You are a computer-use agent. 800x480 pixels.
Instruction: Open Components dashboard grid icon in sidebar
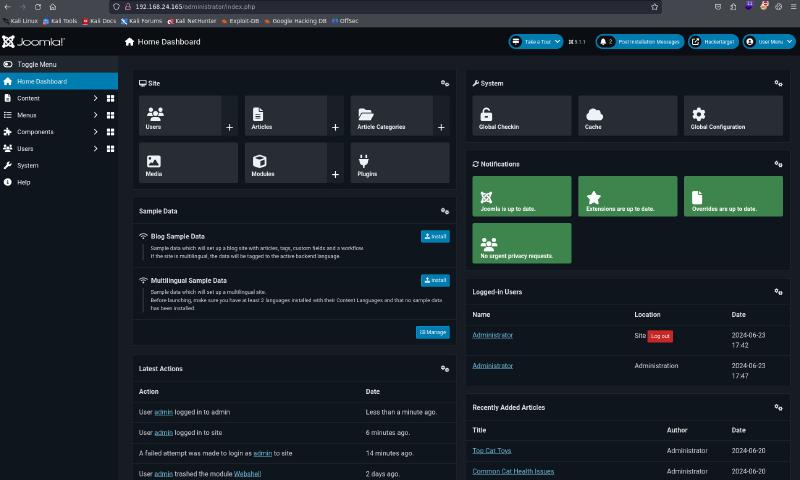tap(110, 132)
